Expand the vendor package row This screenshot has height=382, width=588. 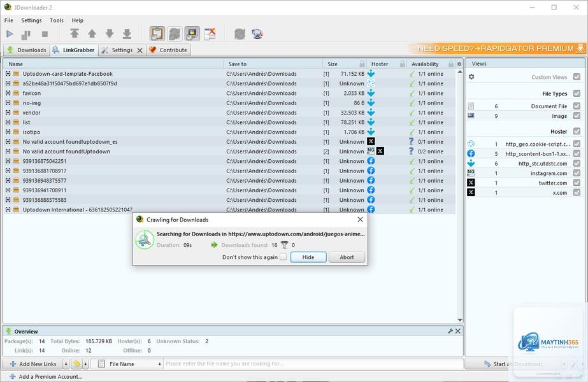point(8,113)
